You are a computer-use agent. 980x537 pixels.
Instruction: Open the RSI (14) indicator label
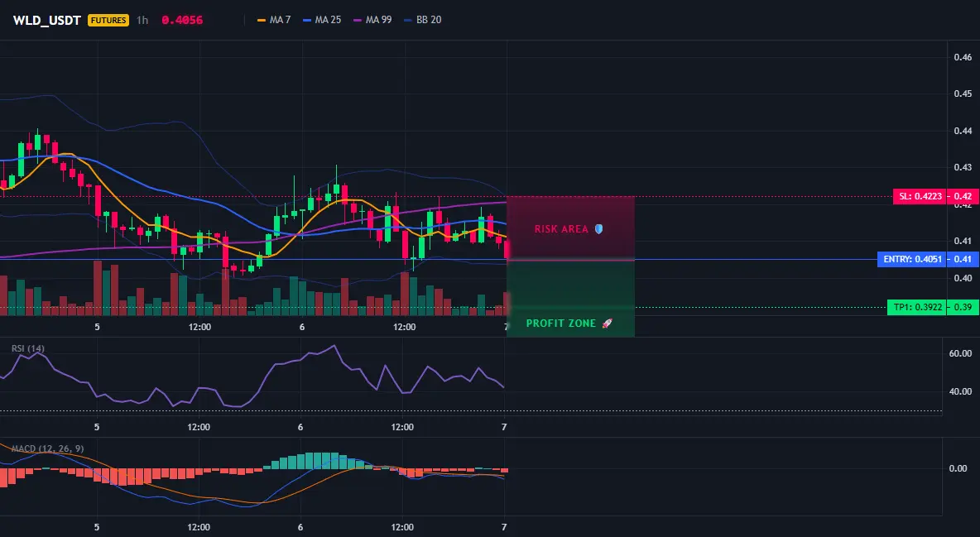point(28,348)
